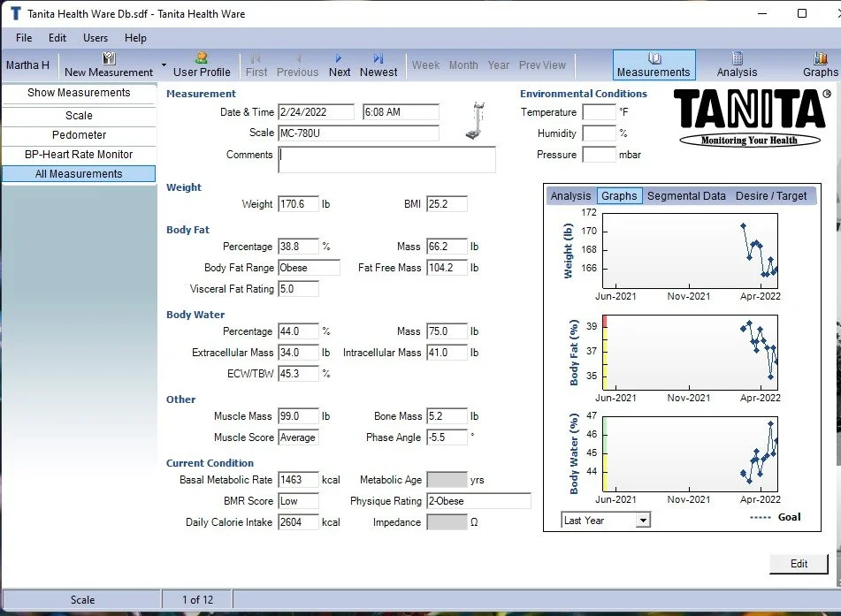This screenshot has width=841, height=616.
Task: Go to the Next measurement record
Action: 340,65
